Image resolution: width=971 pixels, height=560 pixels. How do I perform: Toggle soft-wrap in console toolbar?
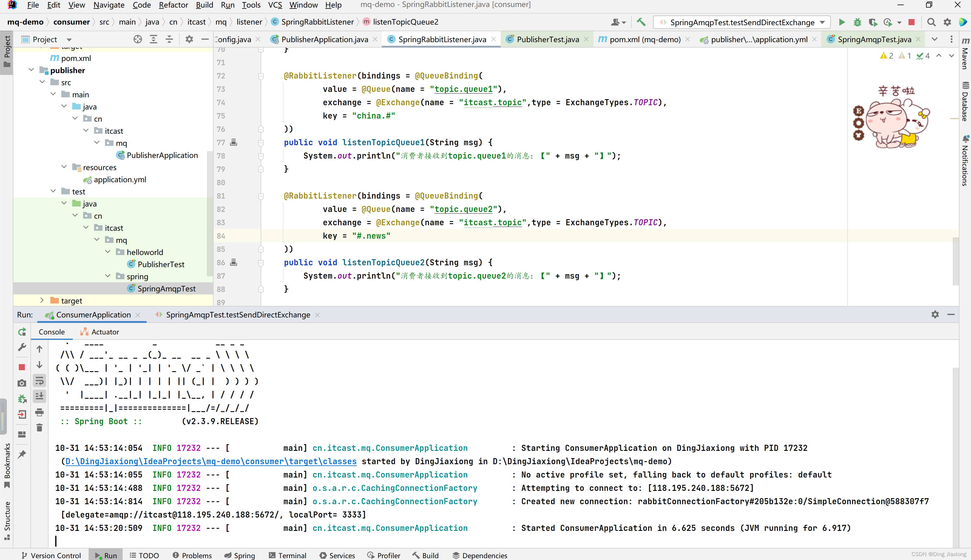tap(39, 381)
